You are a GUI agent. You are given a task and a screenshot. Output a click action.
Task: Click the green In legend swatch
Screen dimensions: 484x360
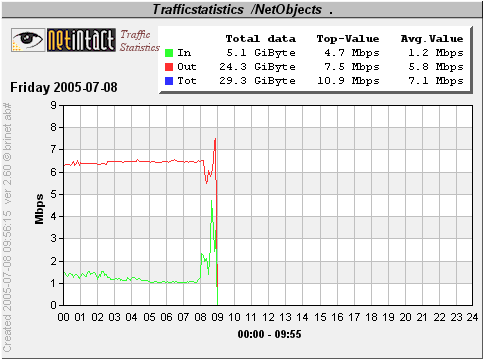[x=169, y=53]
